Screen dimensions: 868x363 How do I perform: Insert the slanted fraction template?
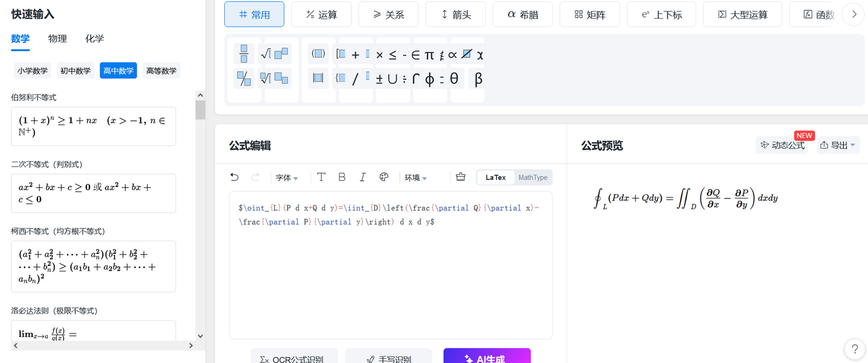tap(244, 78)
